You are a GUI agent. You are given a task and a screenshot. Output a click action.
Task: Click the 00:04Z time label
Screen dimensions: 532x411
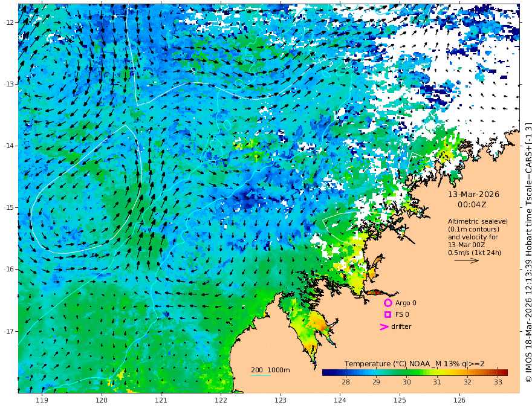tap(472, 205)
